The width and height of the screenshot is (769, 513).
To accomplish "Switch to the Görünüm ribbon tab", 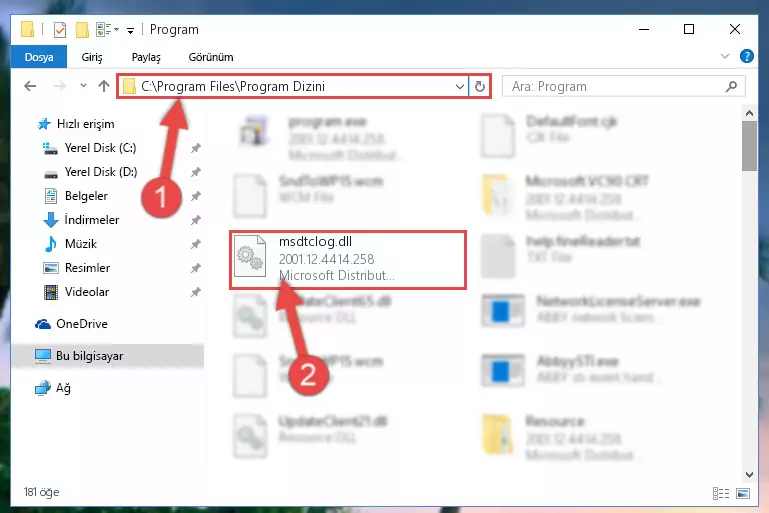I will tap(211, 57).
